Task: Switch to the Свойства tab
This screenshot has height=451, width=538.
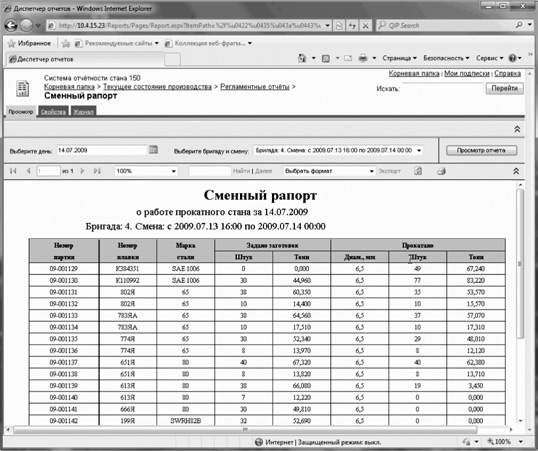Action: click(53, 112)
